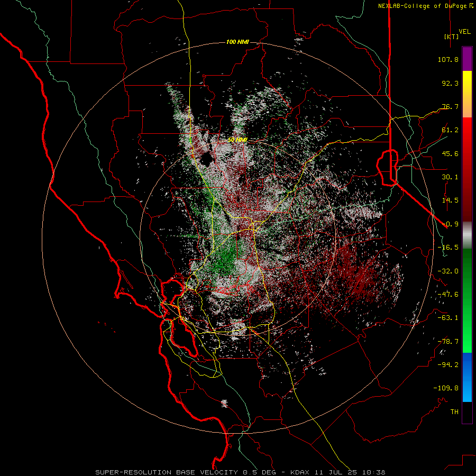The image size is (476, 476).
Task: Click the VEL legend heading
Action: point(464,32)
